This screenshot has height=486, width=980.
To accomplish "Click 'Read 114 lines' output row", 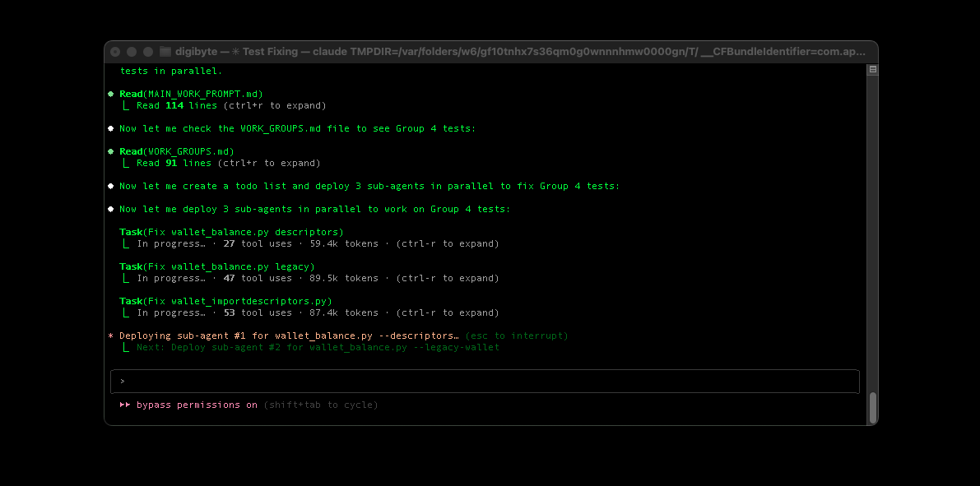I will click(223, 105).
